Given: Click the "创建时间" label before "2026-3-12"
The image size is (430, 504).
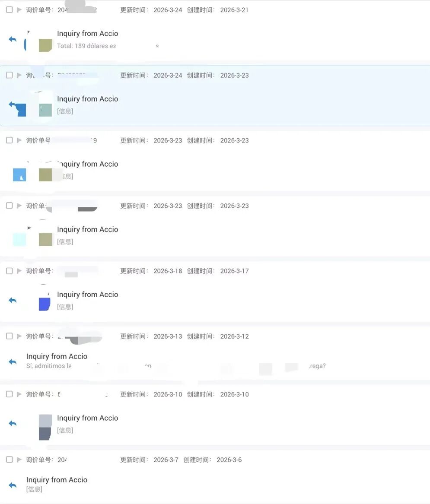Looking at the screenshot, I should coord(200,336).
